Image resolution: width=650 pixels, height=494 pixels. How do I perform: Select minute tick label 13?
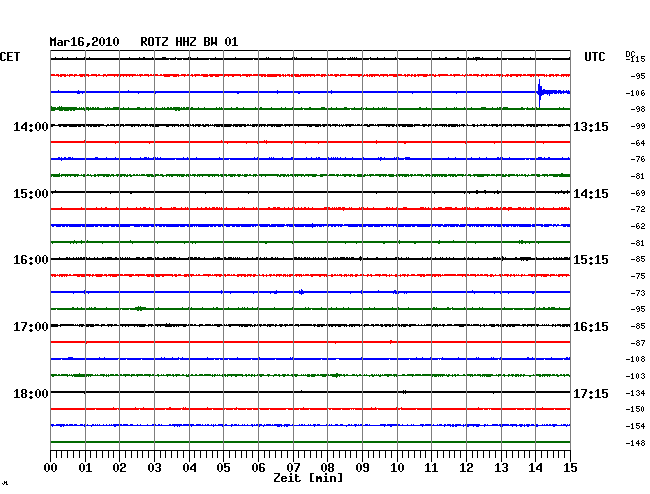[x=501, y=468]
